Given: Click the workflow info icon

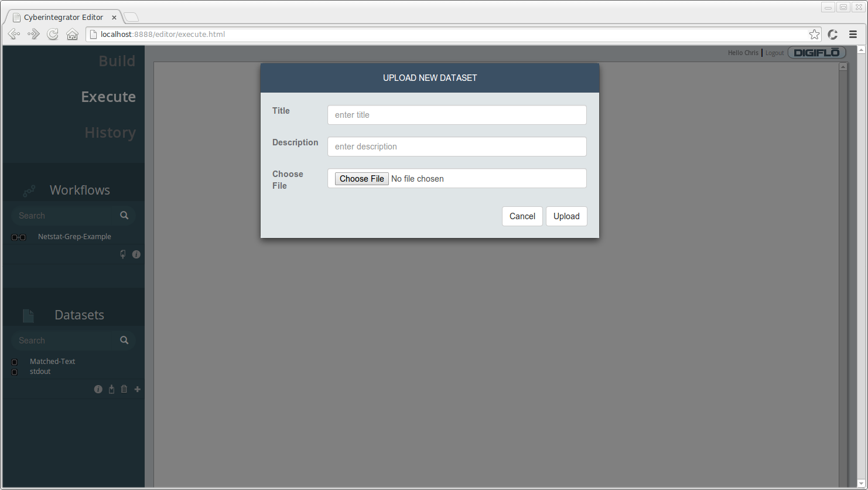Looking at the screenshot, I should click(x=136, y=254).
